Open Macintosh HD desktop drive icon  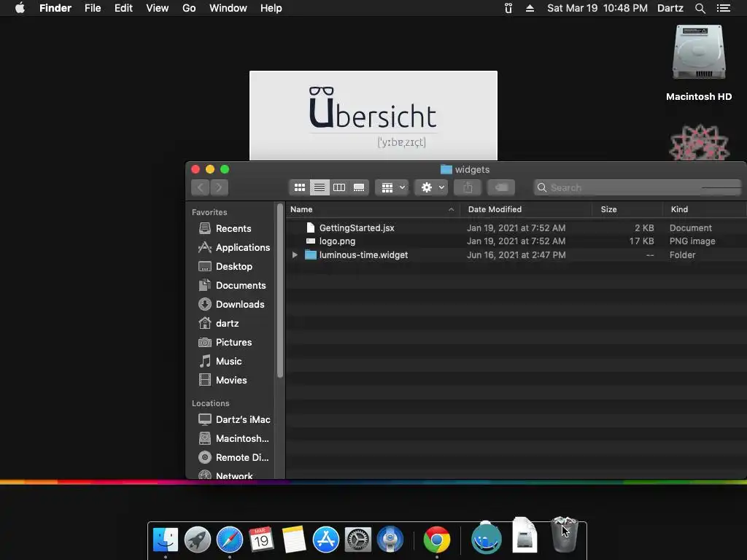(x=699, y=53)
